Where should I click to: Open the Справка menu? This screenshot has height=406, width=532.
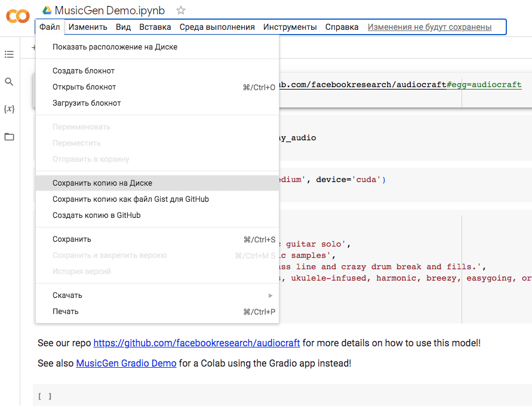pos(342,27)
